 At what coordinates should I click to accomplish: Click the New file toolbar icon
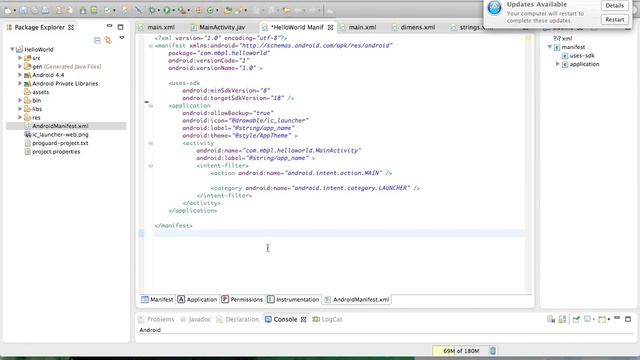[x=8, y=10]
